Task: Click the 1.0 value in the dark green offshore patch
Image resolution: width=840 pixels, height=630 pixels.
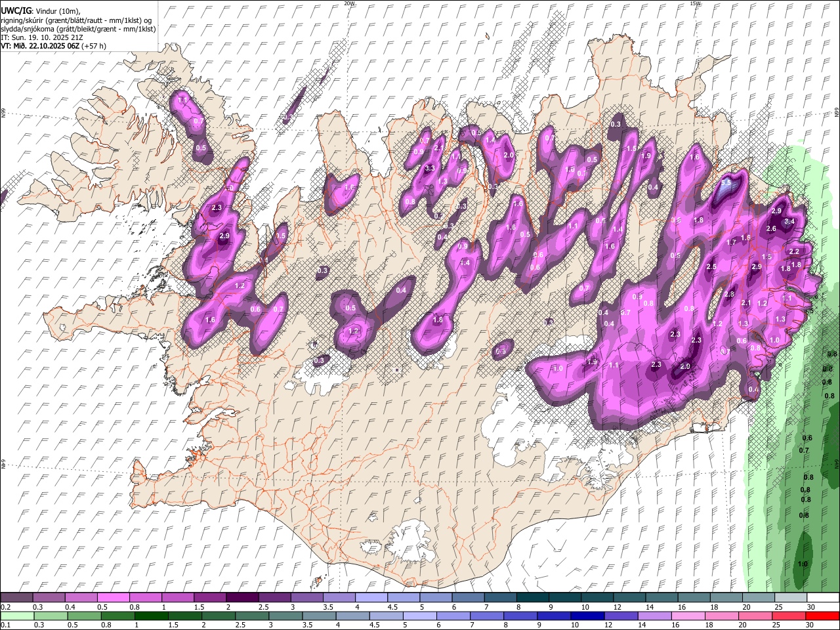Action: (x=803, y=564)
